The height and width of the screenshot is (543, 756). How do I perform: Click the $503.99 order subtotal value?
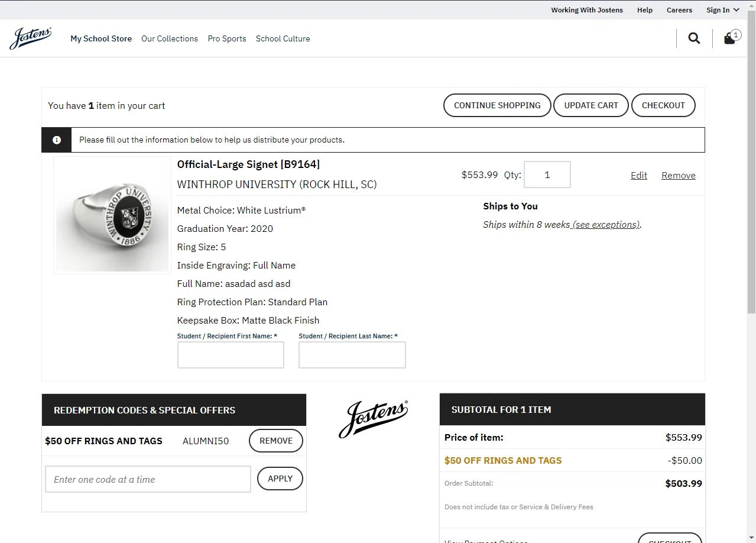(684, 483)
